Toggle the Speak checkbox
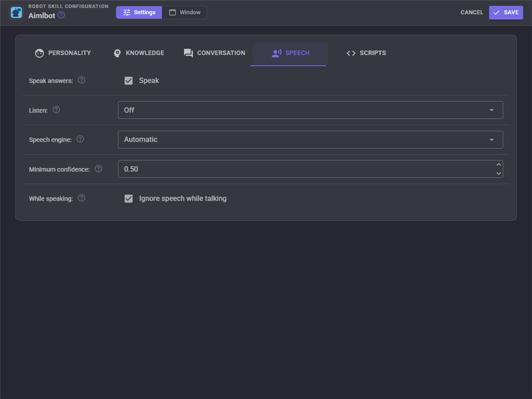 [129, 81]
